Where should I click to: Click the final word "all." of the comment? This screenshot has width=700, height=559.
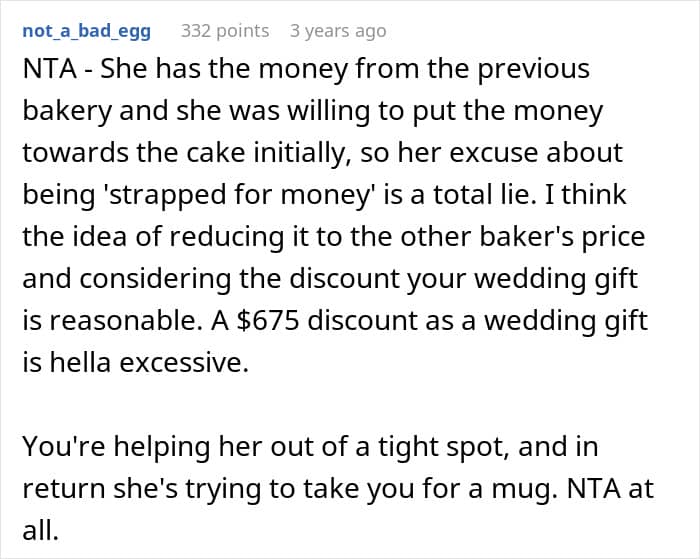tap(39, 531)
